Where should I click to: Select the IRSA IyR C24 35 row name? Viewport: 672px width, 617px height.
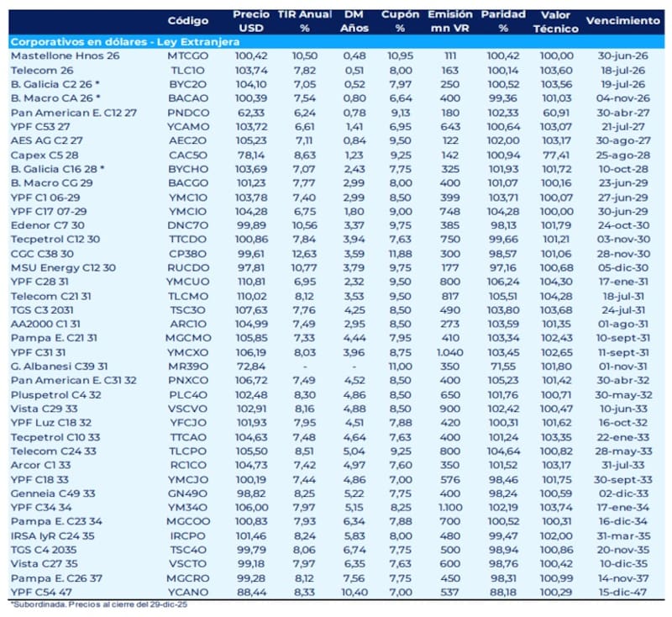click(x=55, y=537)
